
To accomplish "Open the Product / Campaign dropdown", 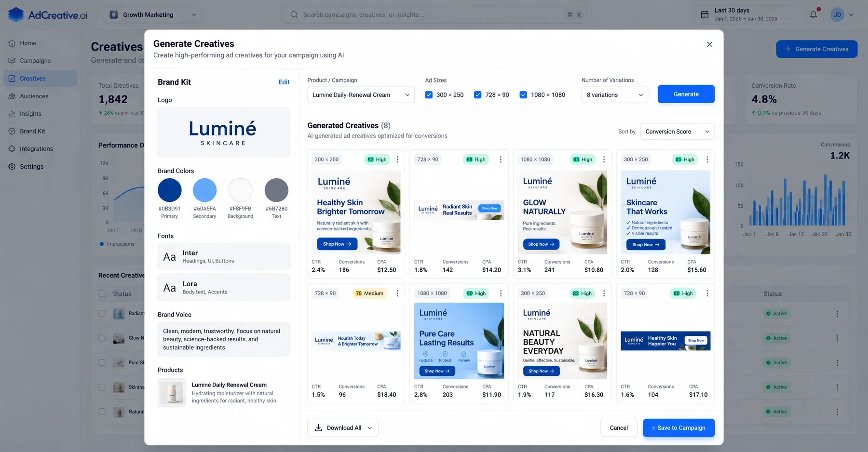I will click(x=361, y=95).
